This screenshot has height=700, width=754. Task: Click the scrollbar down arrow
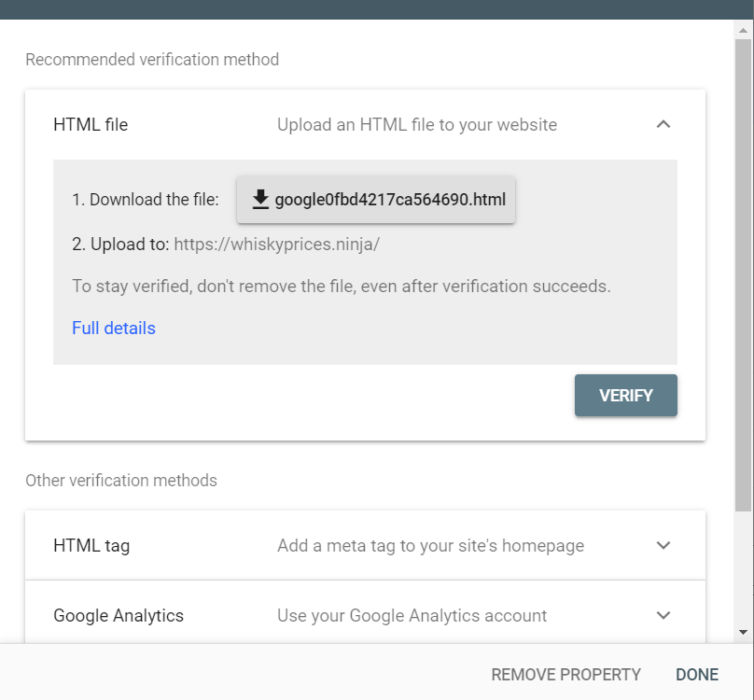click(743, 632)
